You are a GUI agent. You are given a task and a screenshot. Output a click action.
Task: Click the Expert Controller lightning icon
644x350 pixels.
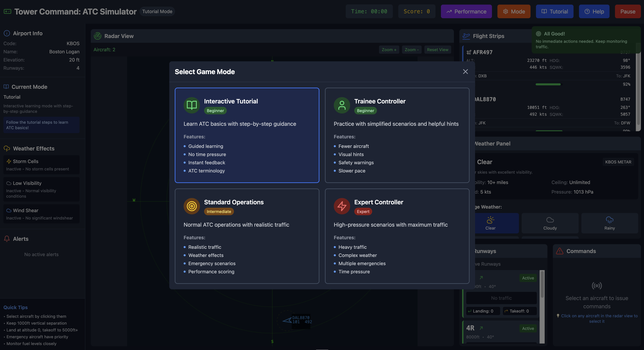[x=342, y=206]
